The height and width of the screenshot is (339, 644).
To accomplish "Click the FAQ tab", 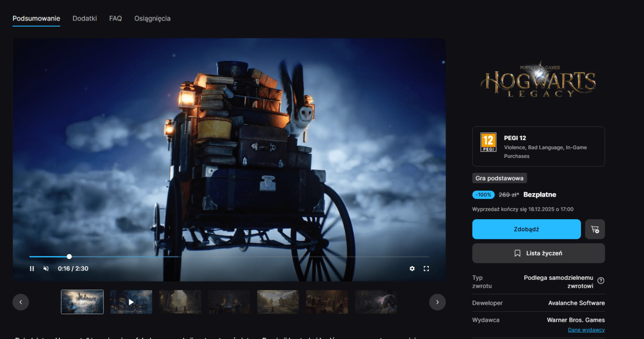I will point(115,18).
